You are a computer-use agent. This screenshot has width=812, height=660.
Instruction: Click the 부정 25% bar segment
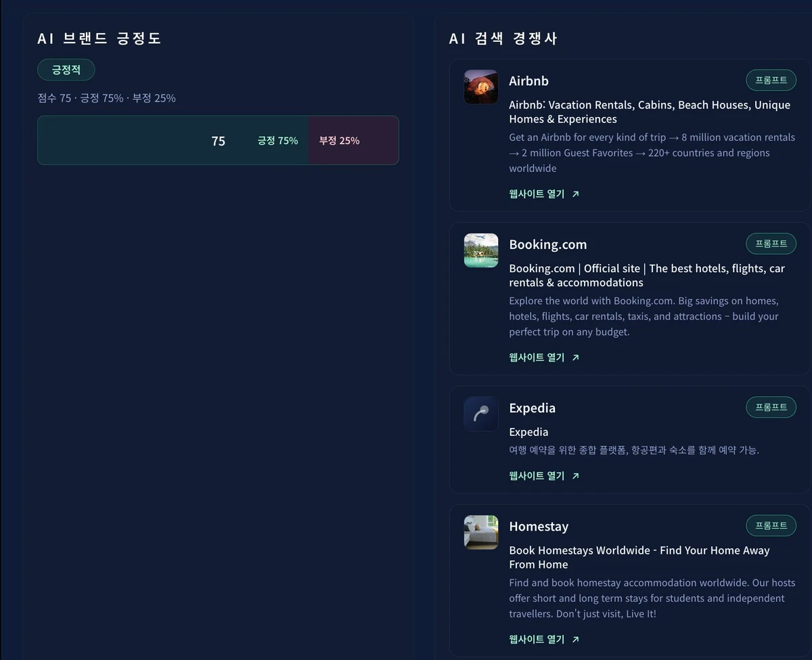(x=353, y=141)
